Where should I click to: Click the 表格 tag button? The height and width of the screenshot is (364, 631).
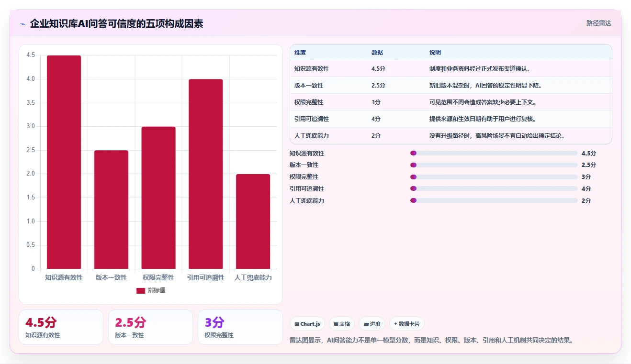tap(342, 324)
